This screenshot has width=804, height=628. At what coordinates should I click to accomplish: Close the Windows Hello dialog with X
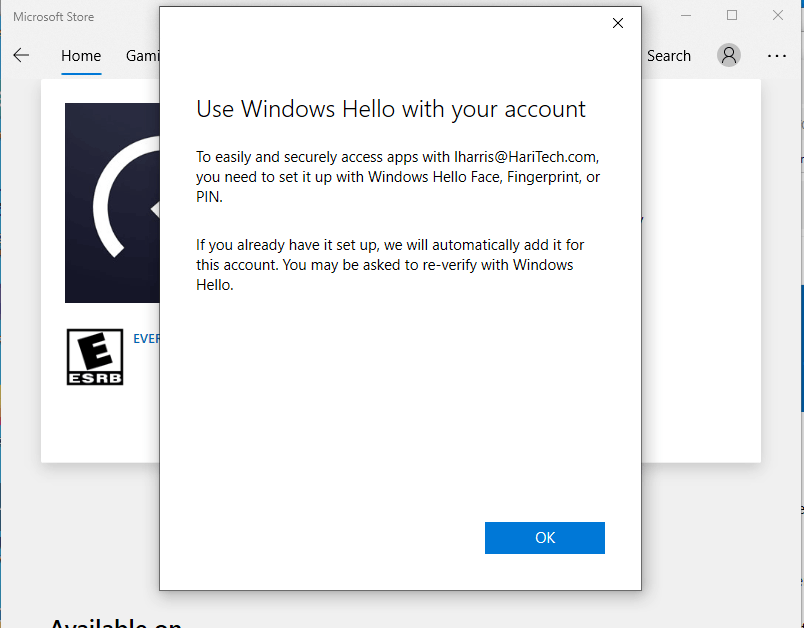(618, 23)
